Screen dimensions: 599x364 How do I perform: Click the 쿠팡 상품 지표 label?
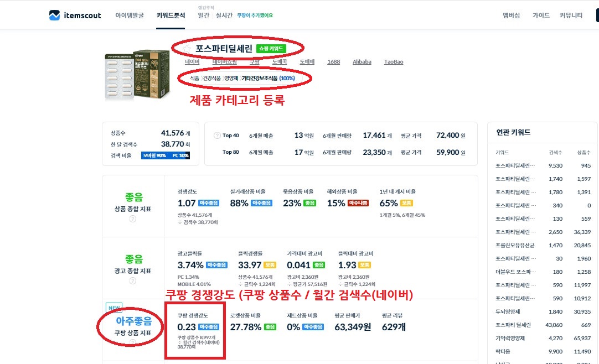(x=132, y=332)
